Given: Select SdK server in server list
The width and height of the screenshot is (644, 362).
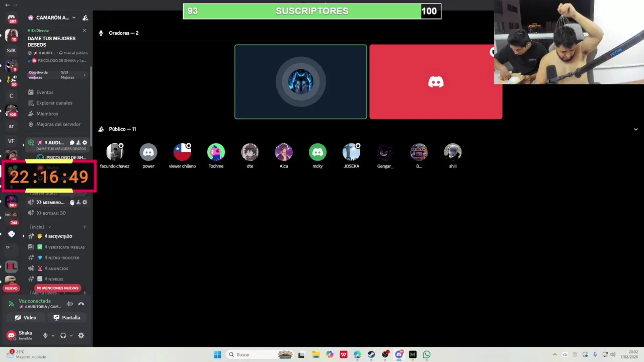Looking at the screenshot, I should [11, 50].
